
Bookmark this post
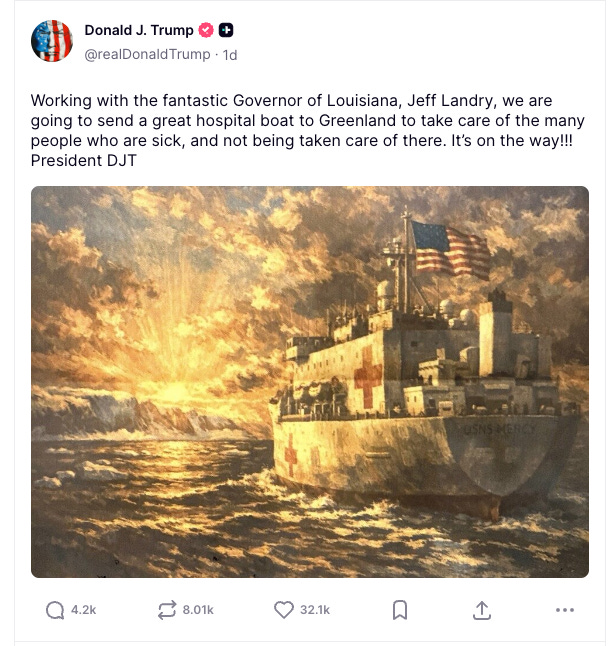coord(400,610)
